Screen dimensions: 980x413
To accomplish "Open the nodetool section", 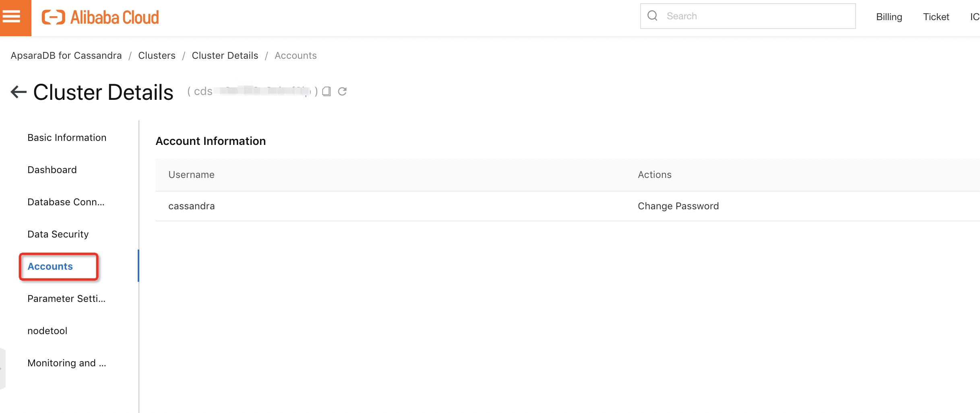I will tap(47, 331).
